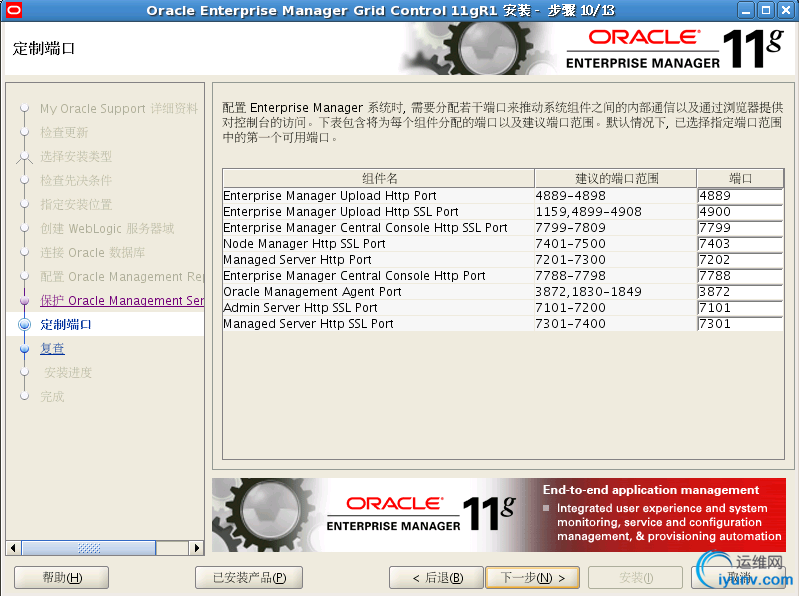Click 完成 step in sidebar
The height and width of the screenshot is (596, 799).
(x=52, y=396)
